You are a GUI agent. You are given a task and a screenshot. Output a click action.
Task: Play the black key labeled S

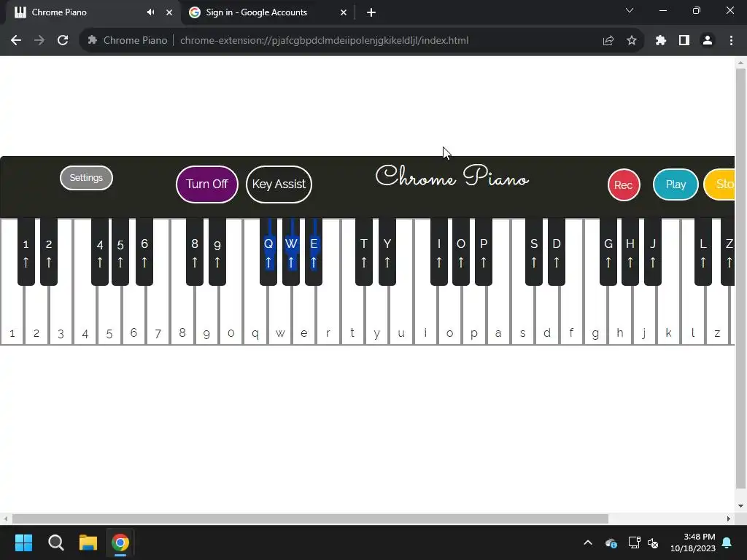[533, 252]
